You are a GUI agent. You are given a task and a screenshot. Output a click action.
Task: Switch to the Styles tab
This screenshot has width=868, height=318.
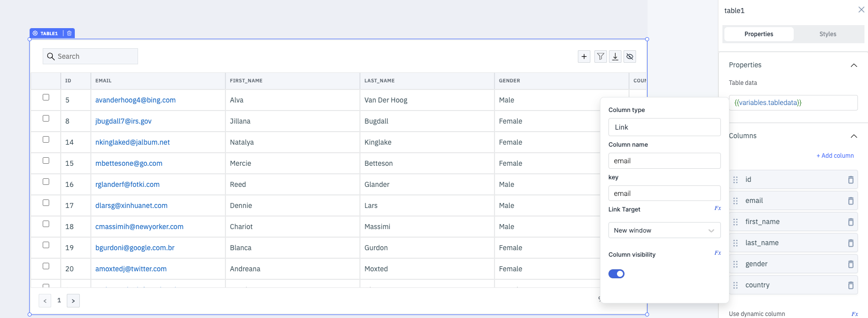tap(827, 34)
